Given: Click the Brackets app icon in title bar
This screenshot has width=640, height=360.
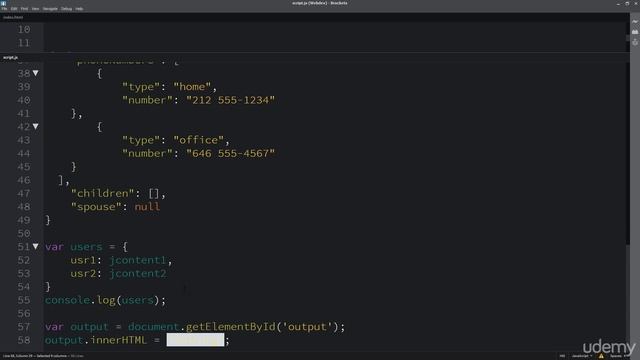Looking at the screenshot, I should [4, 3].
